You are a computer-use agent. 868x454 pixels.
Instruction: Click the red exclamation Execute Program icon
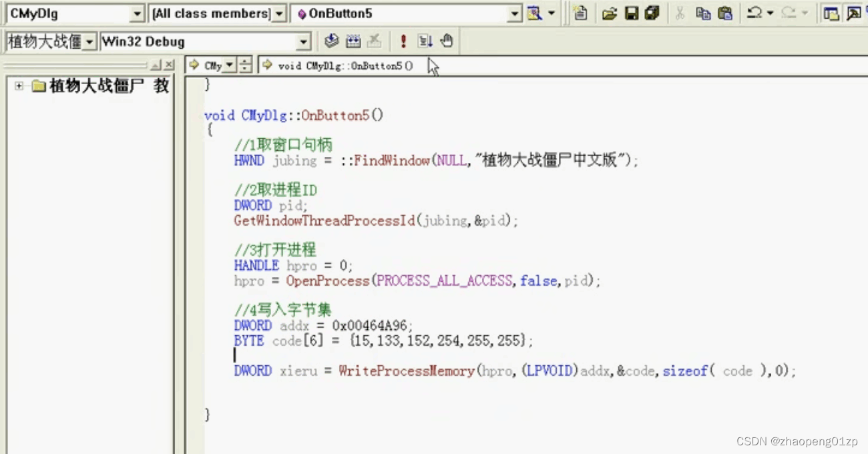pos(403,41)
